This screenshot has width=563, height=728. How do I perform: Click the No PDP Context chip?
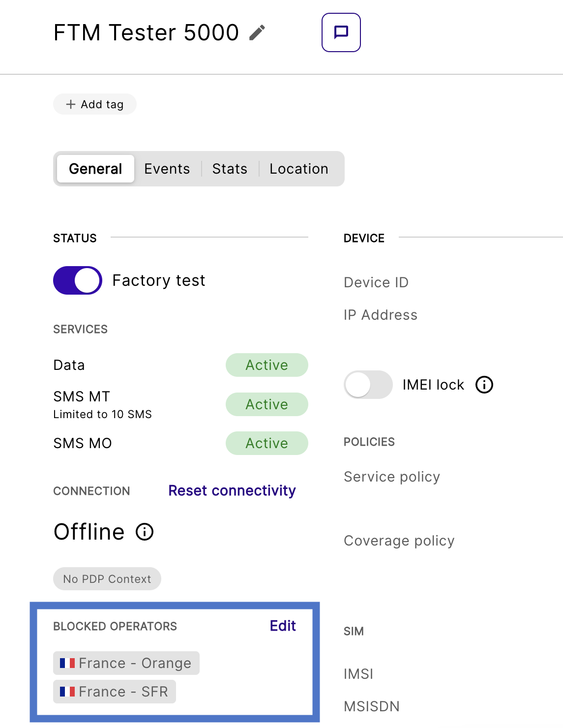pyautogui.click(x=107, y=579)
